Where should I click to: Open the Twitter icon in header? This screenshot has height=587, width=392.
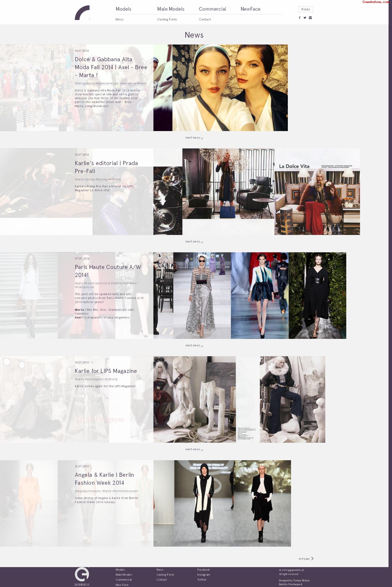click(305, 18)
